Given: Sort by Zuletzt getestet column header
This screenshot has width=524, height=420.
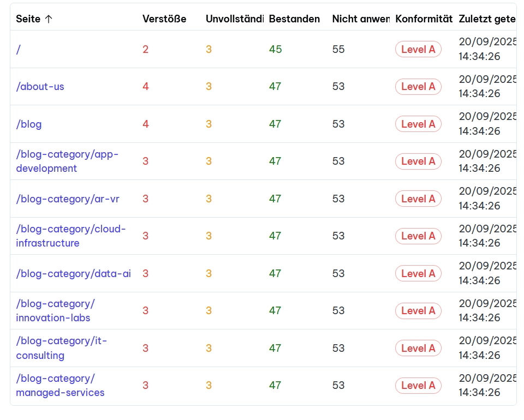Looking at the screenshot, I should (487, 19).
